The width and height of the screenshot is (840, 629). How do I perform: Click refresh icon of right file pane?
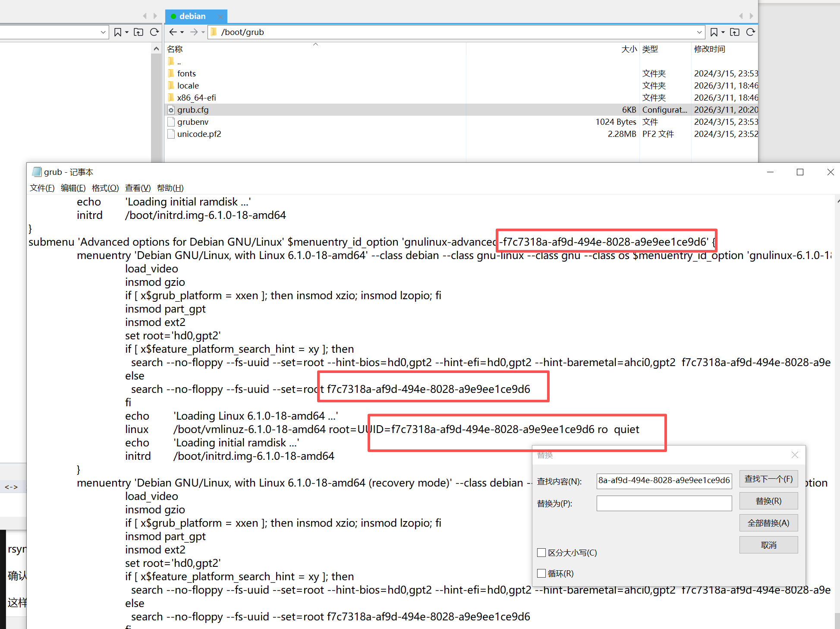pyautogui.click(x=751, y=32)
